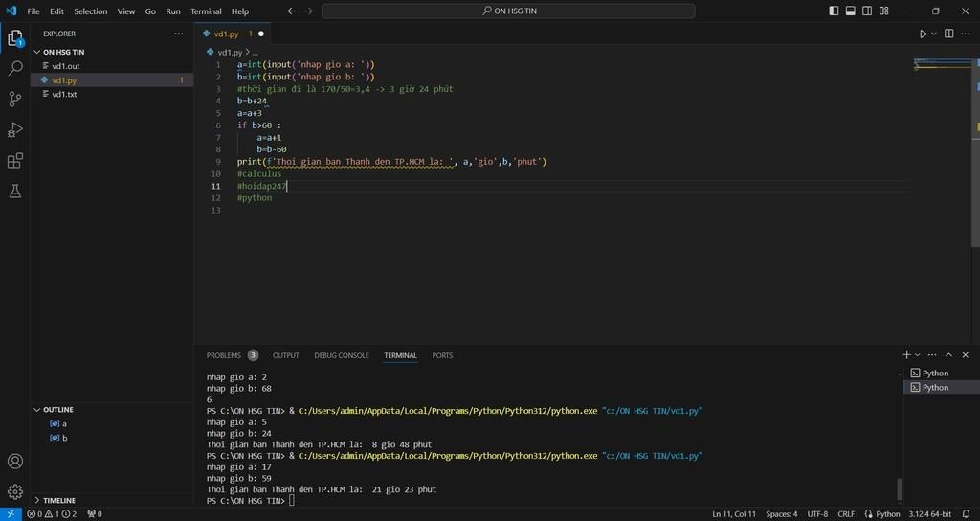Viewport: 980px width, 521px height.
Task: Collapse the ON HSG TIN folder section
Action: pyautogui.click(x=63, y=52)
